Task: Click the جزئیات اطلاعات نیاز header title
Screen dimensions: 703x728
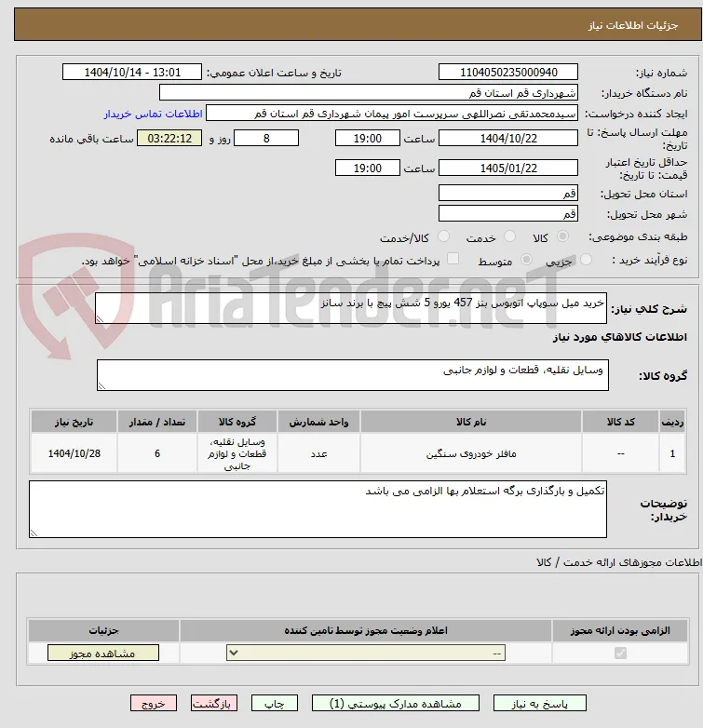Action: tap(633, 25)
